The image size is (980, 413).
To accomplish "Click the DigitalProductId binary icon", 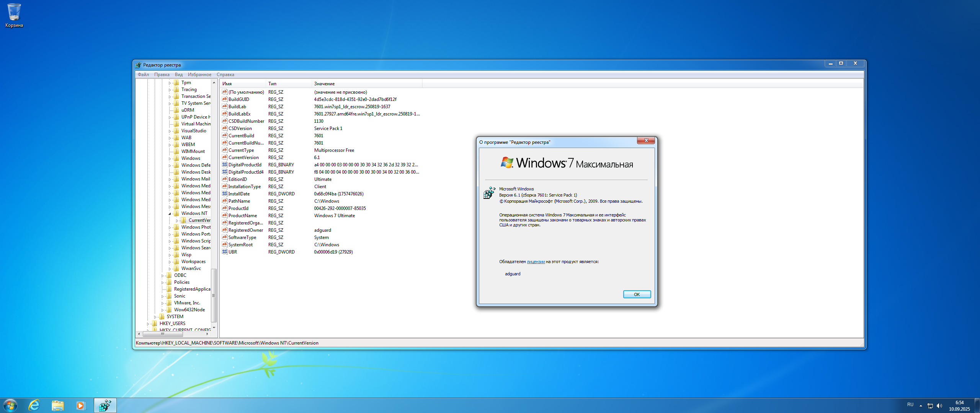I will (x=225, y=164).
